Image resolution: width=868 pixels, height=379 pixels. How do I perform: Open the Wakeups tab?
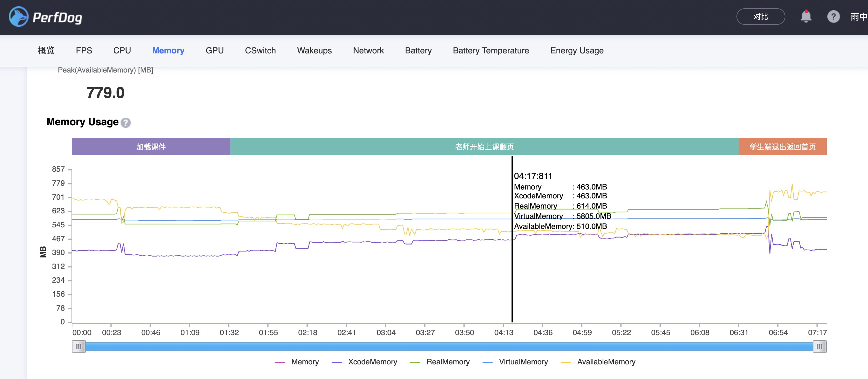pos(315,51)
